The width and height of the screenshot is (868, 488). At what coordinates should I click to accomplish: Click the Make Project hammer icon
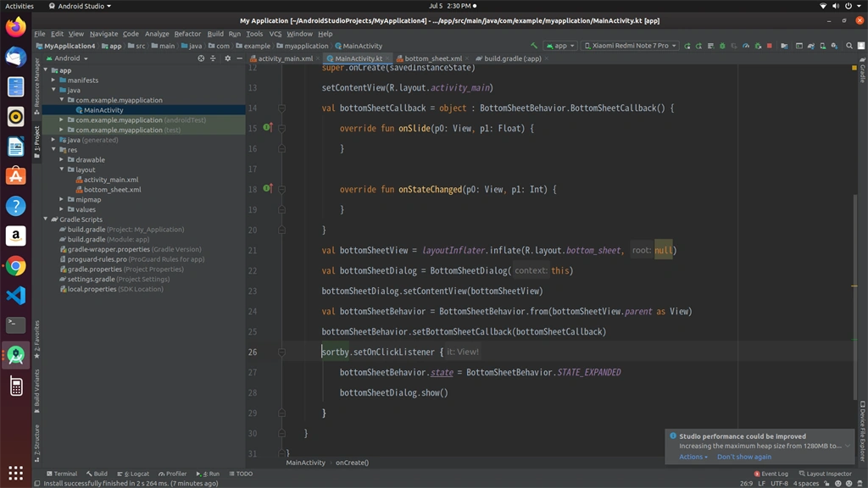click(x=534, y=46)
